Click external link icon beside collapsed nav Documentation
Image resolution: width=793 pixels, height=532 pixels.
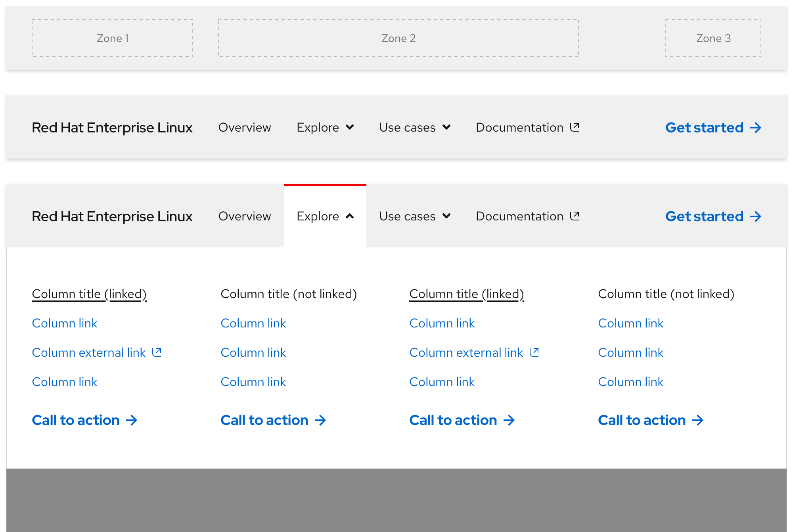pos(575,127)
